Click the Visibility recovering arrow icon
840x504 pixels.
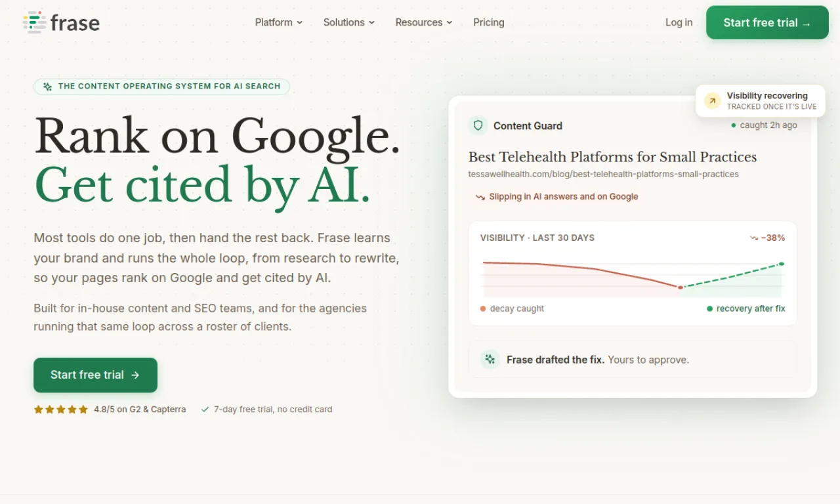712,101
